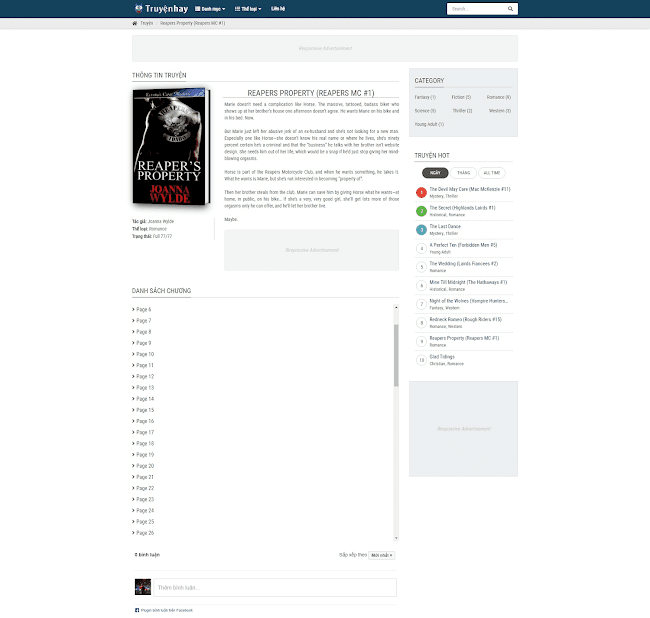Open chapter Page 14

point(145,399)
